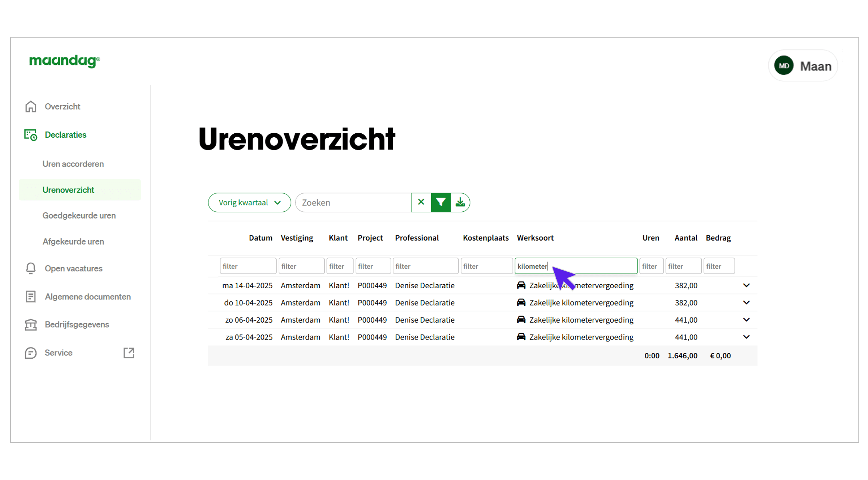Open Service via the external link icon

(129, 353)
